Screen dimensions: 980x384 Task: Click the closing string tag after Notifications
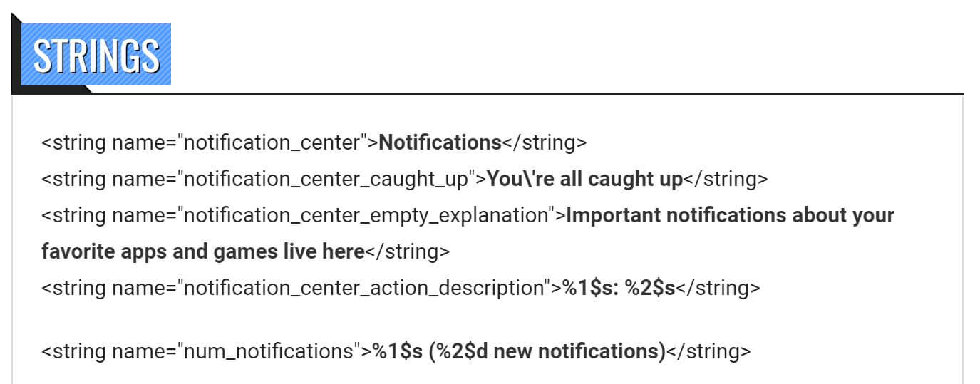(544, 142)
